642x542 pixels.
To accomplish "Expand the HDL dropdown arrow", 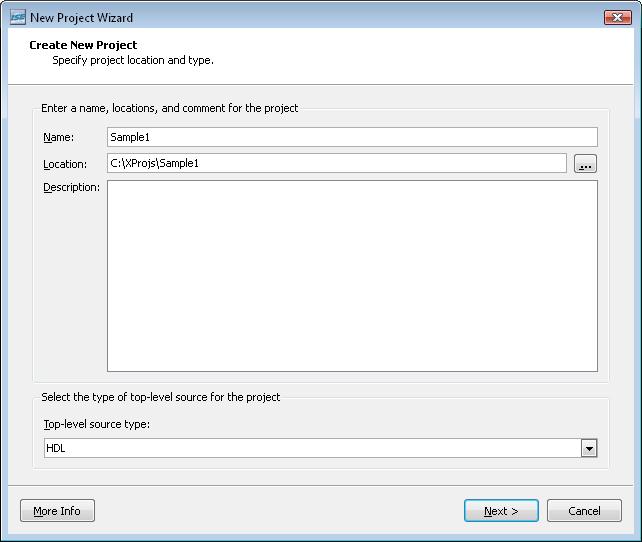I will 589,449.
